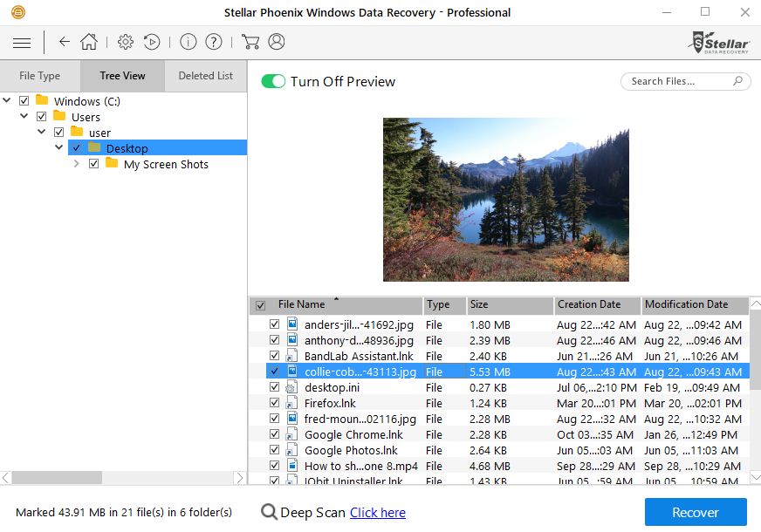This screenshot has height=532, width=761.
Task: Click the image icon of anders-jil...-41692.jpg
Action: tap(291, 324)
